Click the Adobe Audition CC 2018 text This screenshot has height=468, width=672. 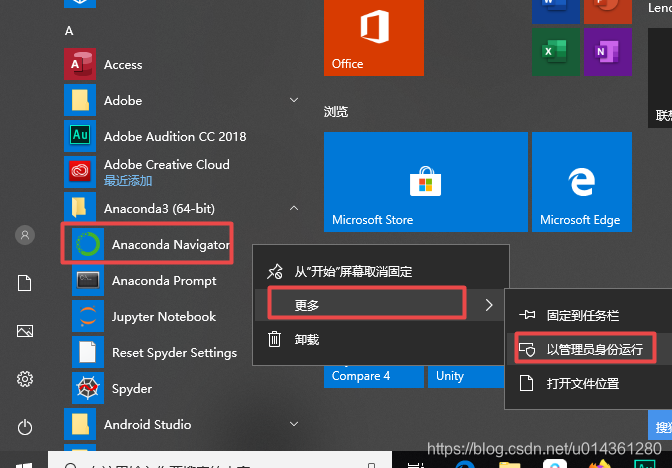[x=175, y=136]
